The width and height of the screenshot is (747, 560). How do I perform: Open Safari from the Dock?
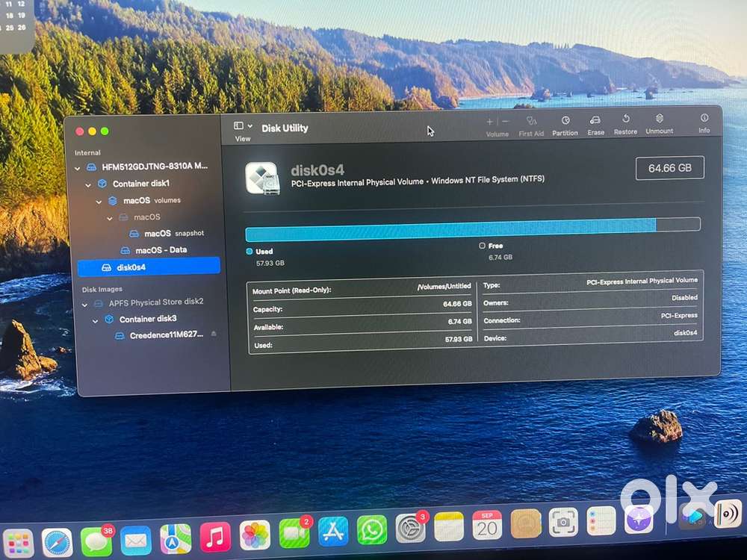tap(58, 542)
